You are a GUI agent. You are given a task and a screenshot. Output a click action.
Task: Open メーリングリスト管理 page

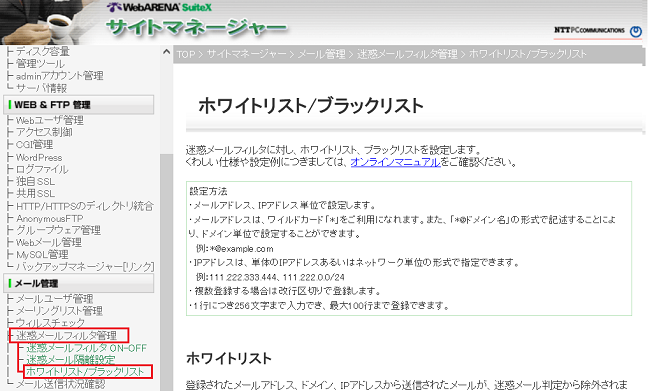click(x=59, y=311)
